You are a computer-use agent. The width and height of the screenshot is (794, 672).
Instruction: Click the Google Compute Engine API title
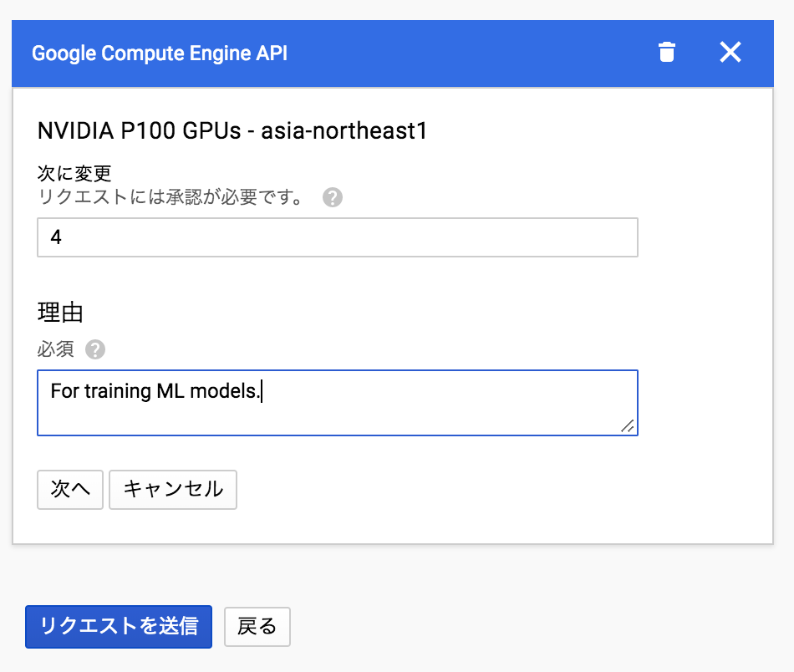[159, 53]
